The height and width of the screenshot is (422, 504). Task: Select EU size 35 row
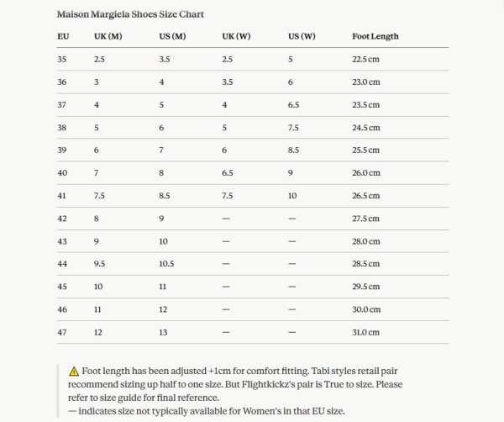(253, 59)
